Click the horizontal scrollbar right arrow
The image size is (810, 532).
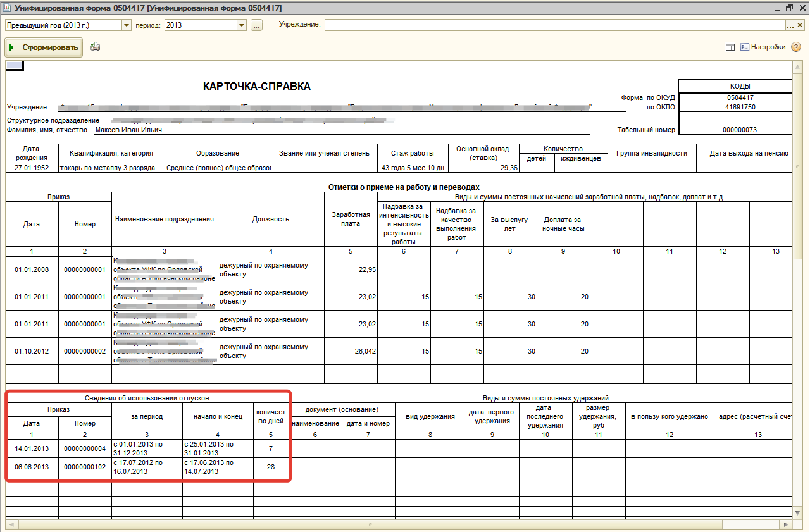pos(787,524)
